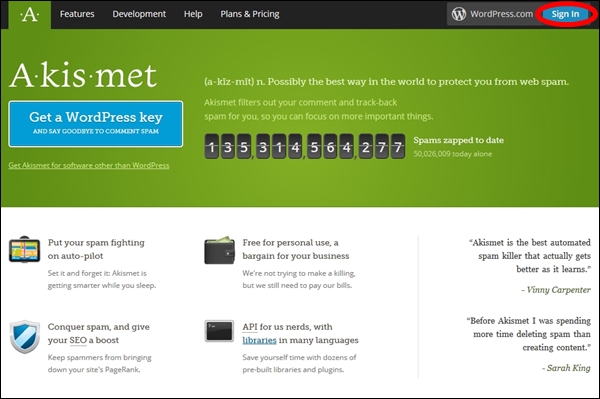Open the Help menu item

tap(193, 14)
